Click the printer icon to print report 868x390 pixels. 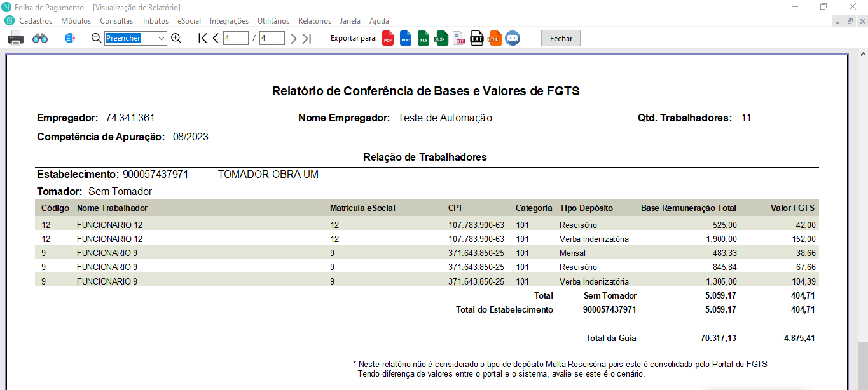(16, 38)
